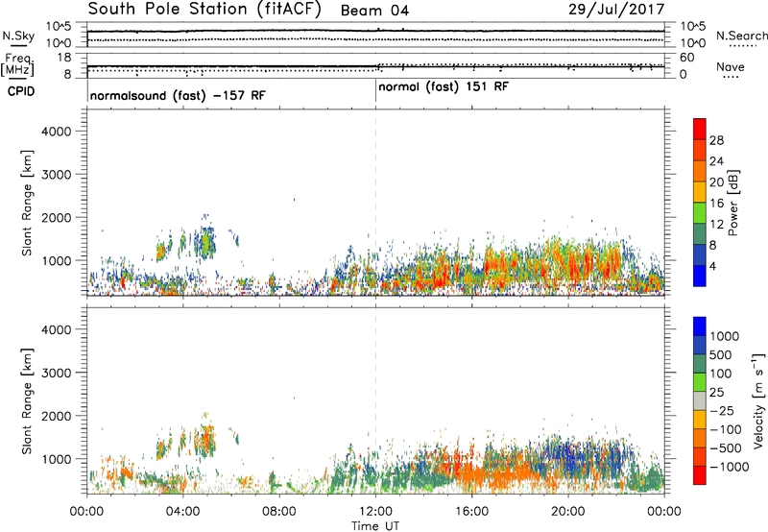The height and width of the screenshot is (532, 768).
Task: Click the 'Power [dB]' colorbar title
Action: coord(732,203)
